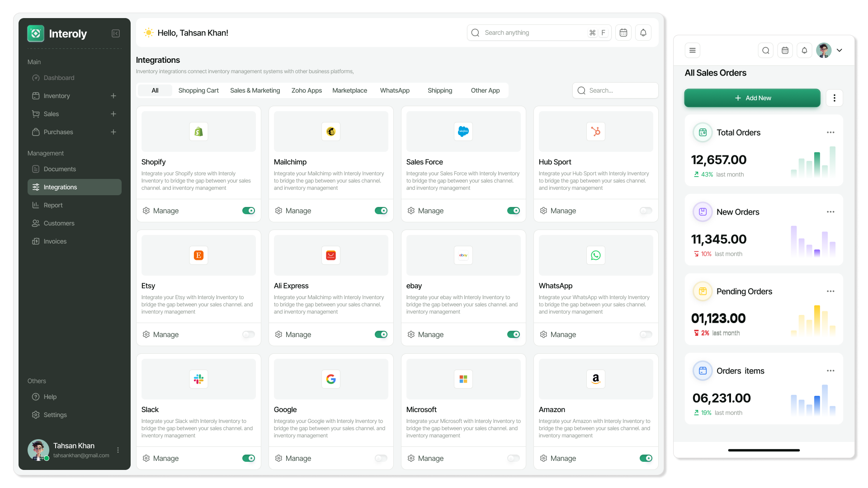Screen dimensions: 868x488
Task: Enable the Google integration toggle
Action: (381, 458)
